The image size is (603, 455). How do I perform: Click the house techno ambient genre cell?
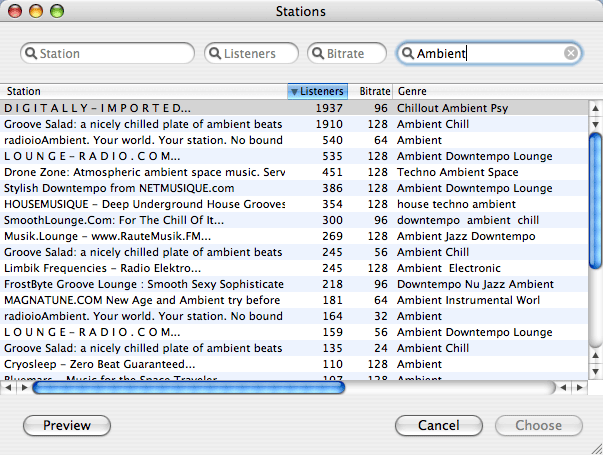click(x=456, y=204)
